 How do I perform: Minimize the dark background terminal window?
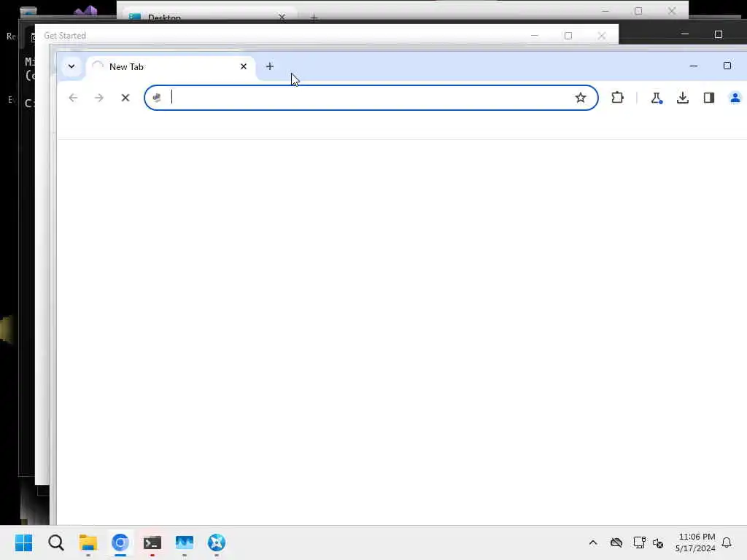tap(684, 34)
